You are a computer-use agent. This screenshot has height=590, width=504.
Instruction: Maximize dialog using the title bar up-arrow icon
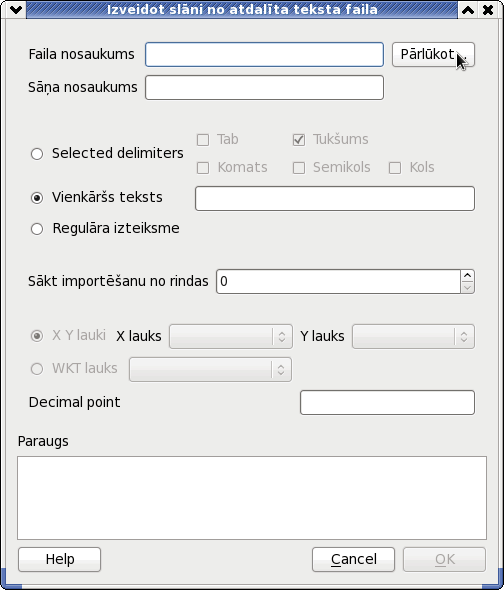(x=468, y=10)
